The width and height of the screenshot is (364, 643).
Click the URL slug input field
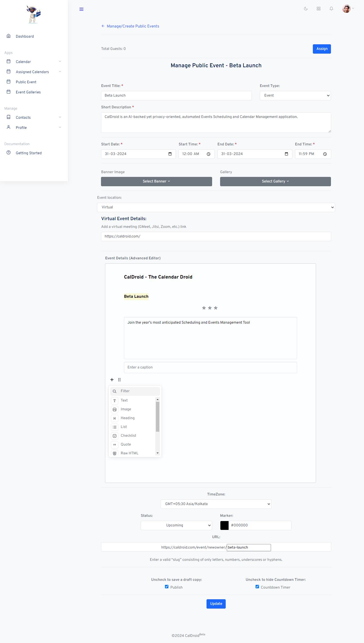point(249,547)
